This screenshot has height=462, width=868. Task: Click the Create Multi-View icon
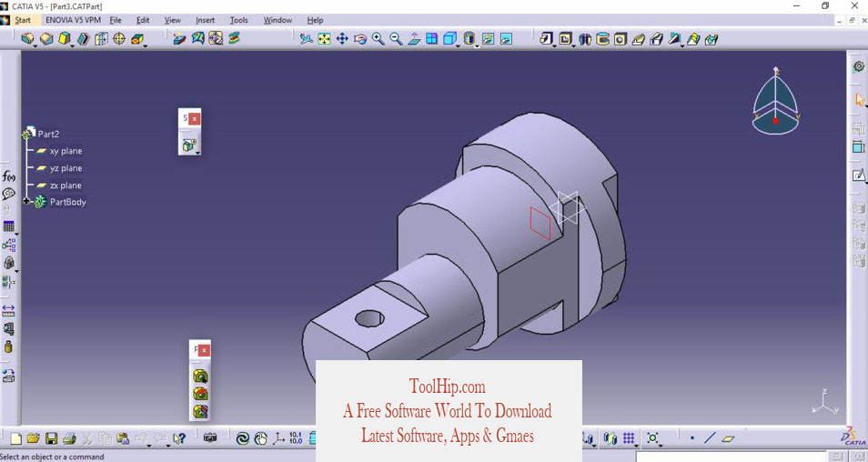point(432,39)
